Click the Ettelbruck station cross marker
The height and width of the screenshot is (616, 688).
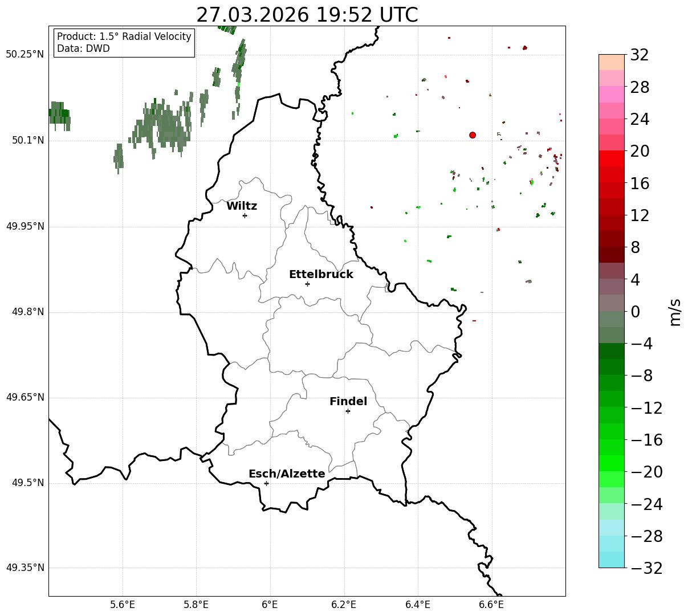(307, 284)
